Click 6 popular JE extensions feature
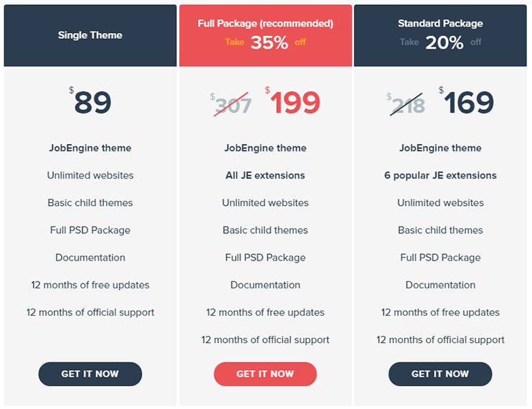This screenshot has height=409, width=532. [x=440, y=176]
